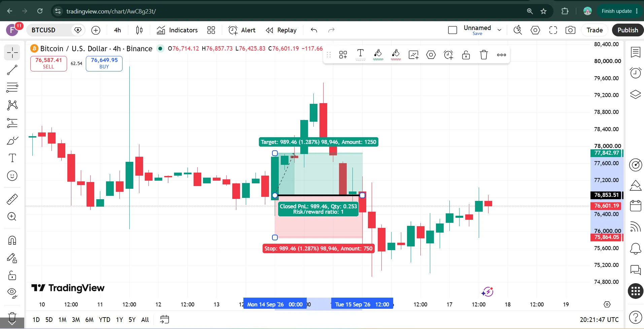Open the forecasting and measurement tools
The width and height of the screenshot is (644, 329).
[12, 123]
